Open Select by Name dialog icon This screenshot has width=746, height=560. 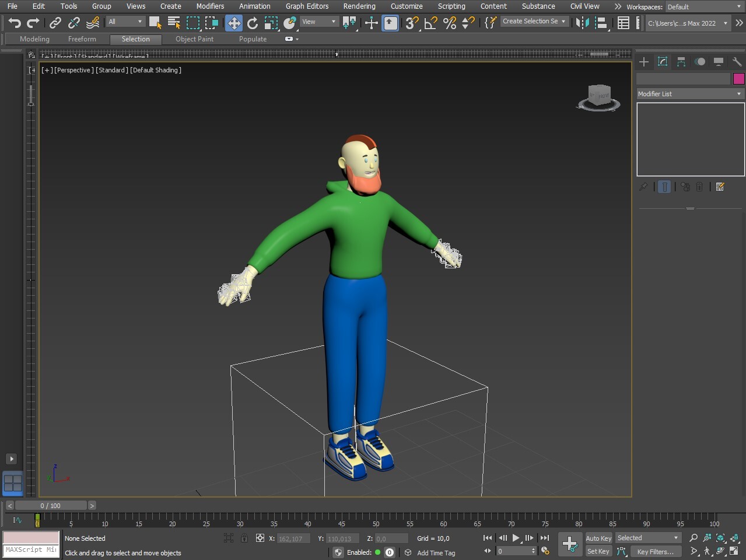(174, 23)
